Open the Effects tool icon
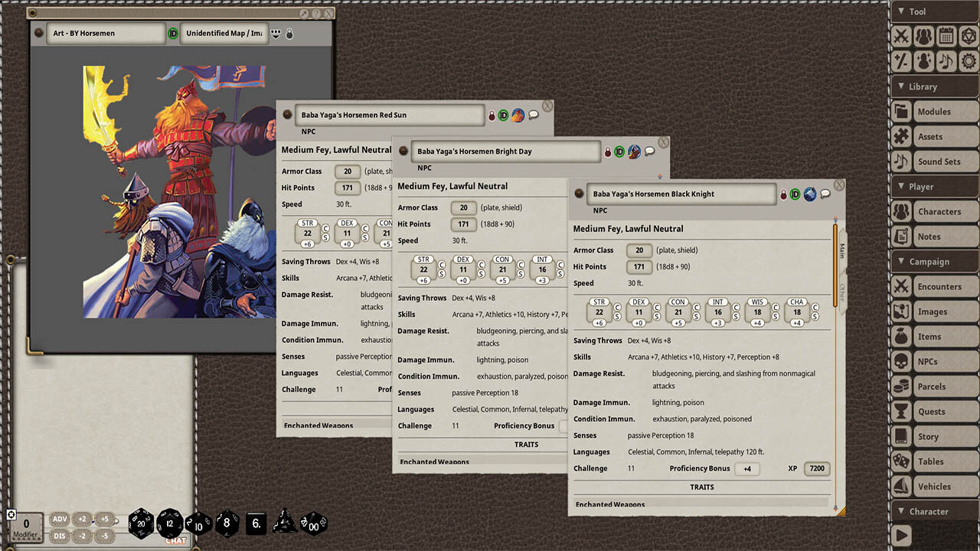The width and height of the screenshot is (980, 551). [925, 60]
